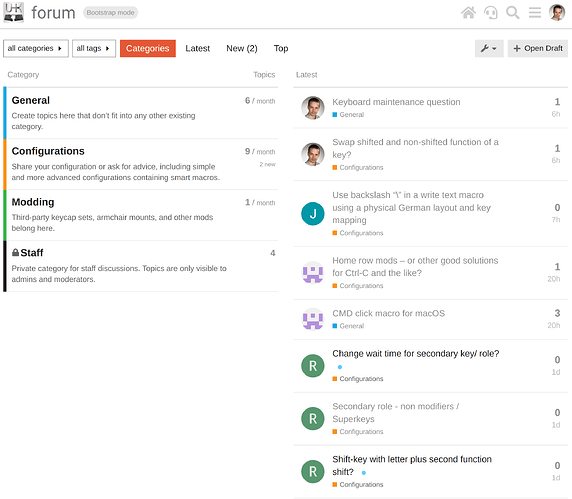Click the Open Draft button
The width and height of the screenshot is (572, 499).
538,48
